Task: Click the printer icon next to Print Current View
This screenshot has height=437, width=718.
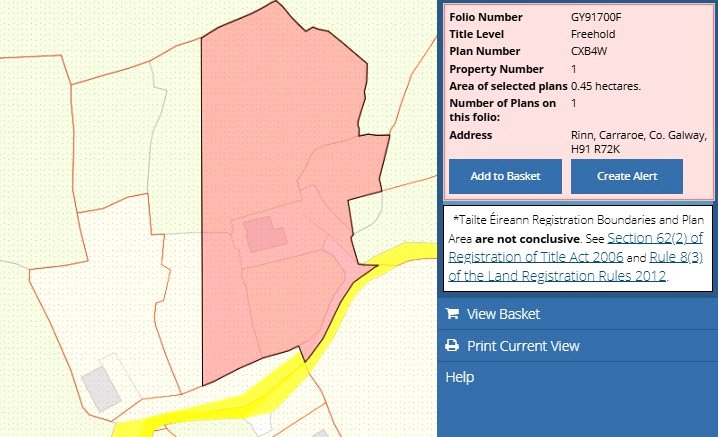Action: click(452, 346)
